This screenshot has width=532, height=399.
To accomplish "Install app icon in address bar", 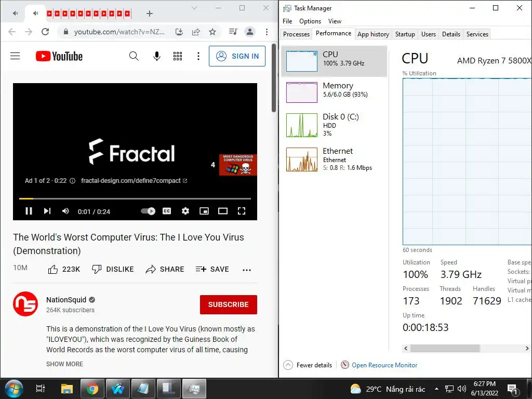I will [x=179, y=32].
